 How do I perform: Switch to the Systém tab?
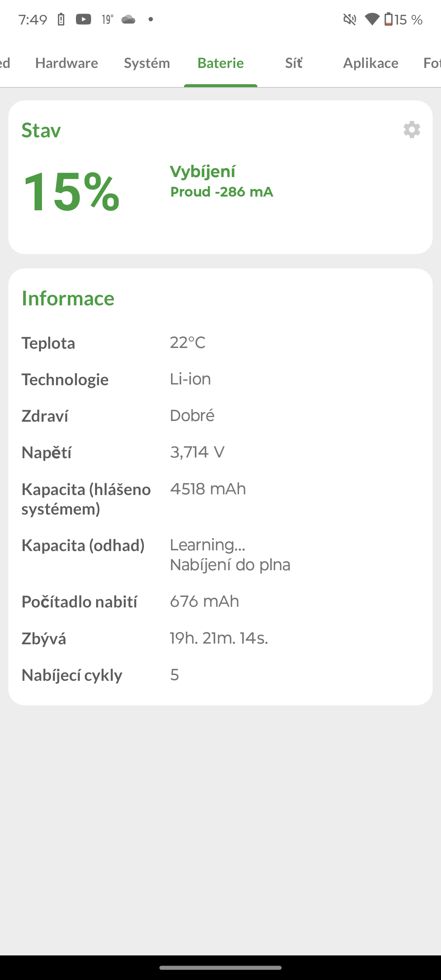[x=147, y=63]
